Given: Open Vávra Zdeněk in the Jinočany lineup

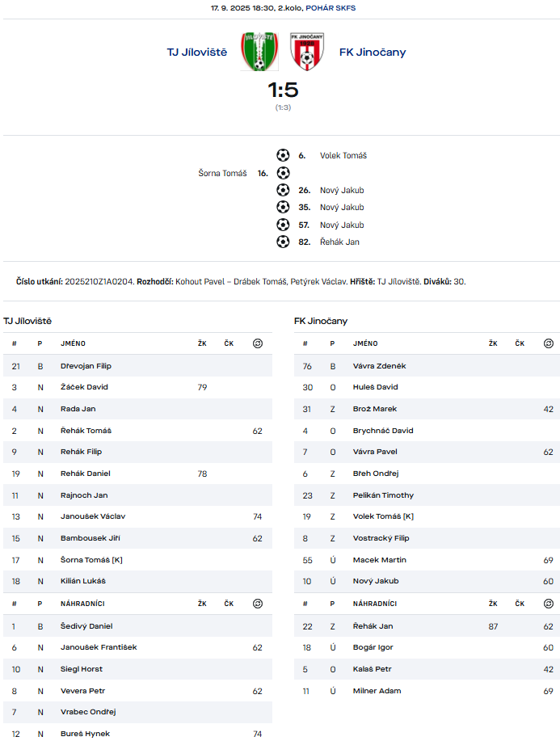Looking at the screenshot, I should click(379, 366).
